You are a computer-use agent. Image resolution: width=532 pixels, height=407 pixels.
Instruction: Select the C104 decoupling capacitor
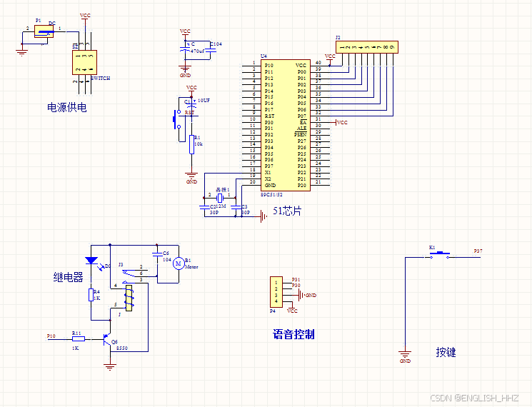[x=211, y=49]
